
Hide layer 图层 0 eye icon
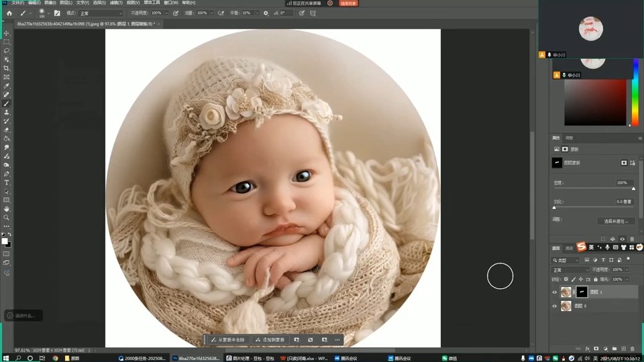(x=555, y=306)
